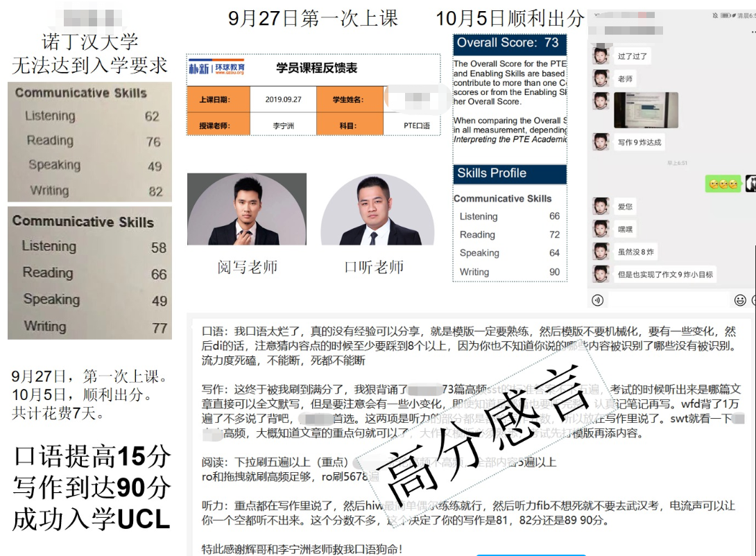Click the caption '口听老师'
Image resolution: width=756 pixels, height=556 pixels.
[374, 267]
